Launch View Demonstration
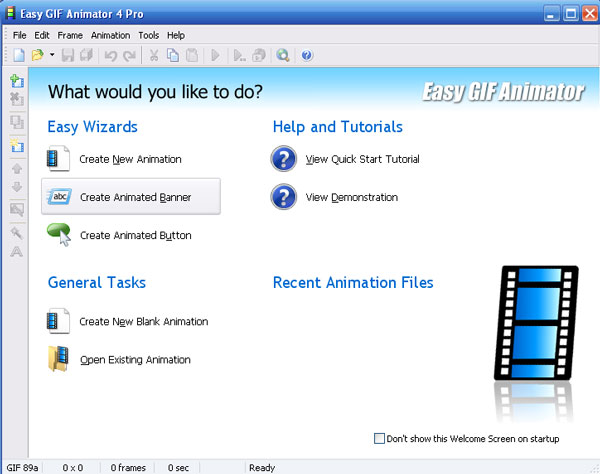This screenshot has height=474, width=600. click(x=352, y=197)
